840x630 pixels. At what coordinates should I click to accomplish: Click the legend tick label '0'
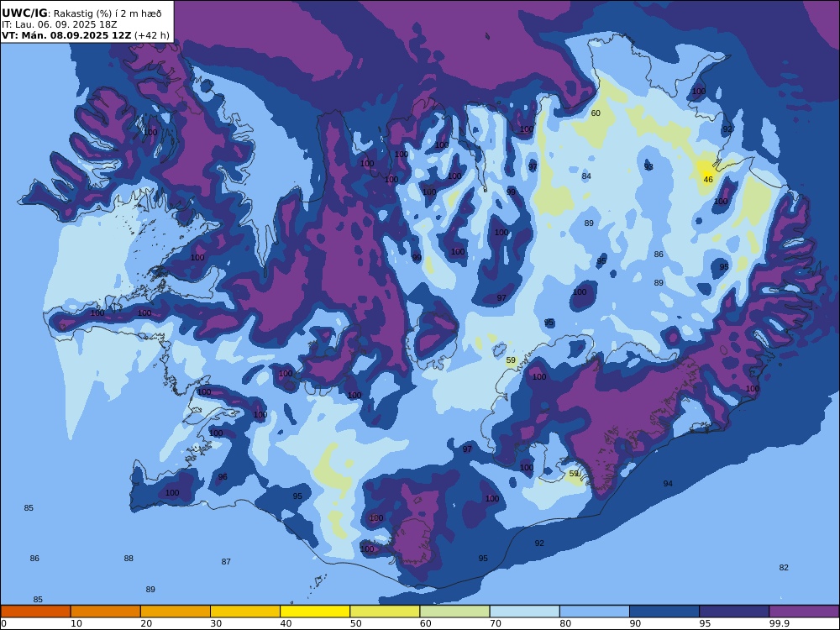pos(3,623)
